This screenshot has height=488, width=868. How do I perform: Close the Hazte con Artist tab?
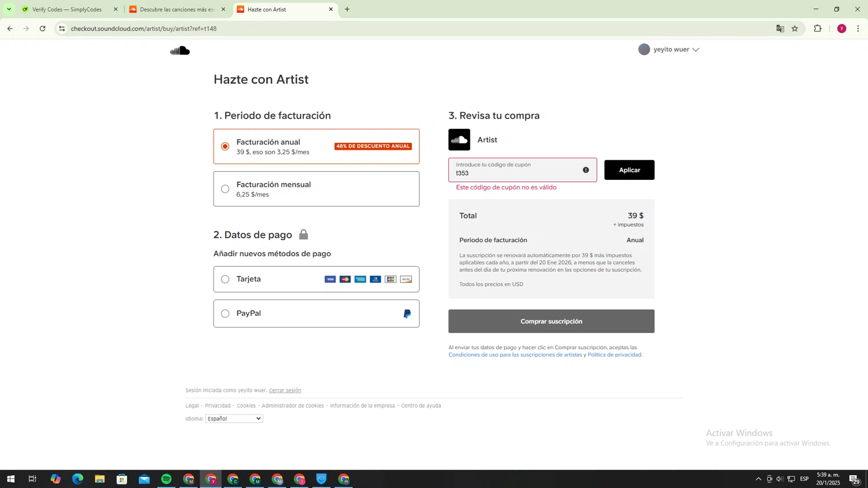[x=331, y=9]
